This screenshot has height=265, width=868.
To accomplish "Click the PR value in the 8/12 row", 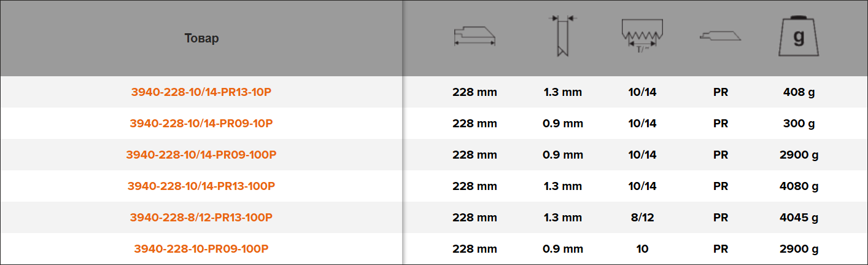I will click(721, 218).
